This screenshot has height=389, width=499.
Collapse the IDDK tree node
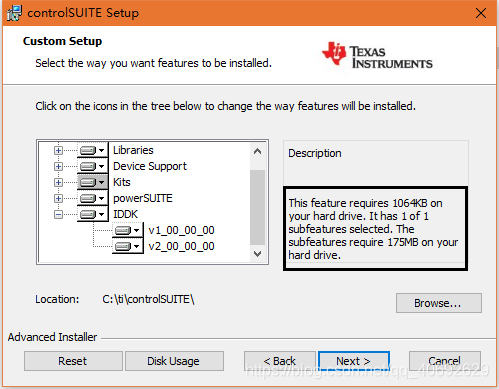point(58,214)
